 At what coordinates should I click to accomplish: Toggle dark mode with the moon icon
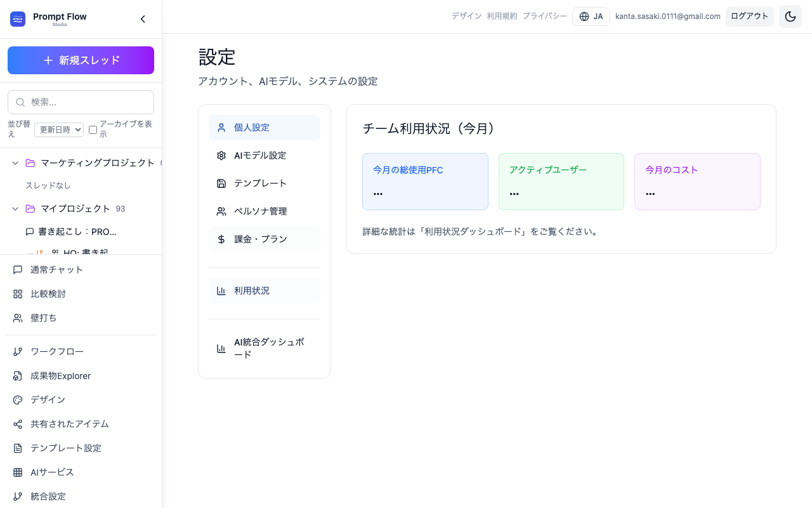point(790,17)
